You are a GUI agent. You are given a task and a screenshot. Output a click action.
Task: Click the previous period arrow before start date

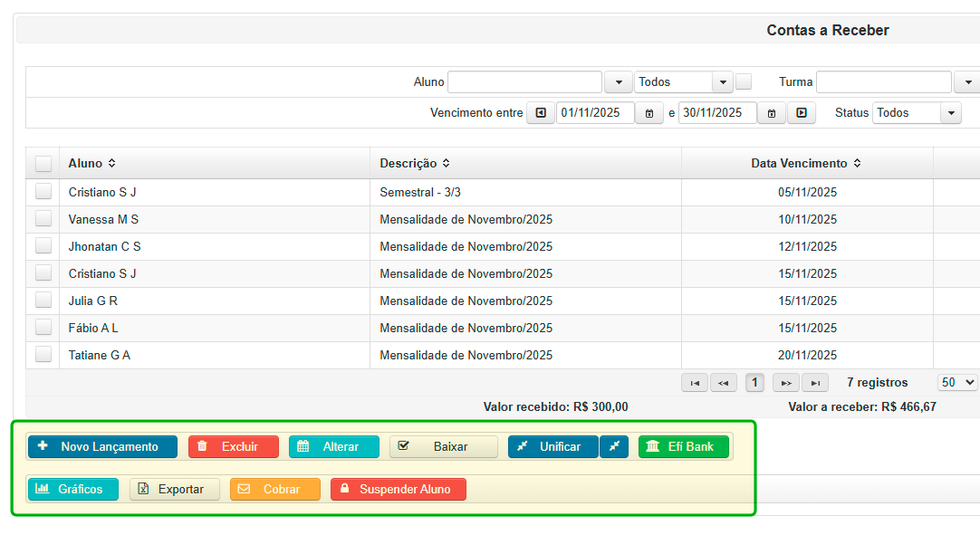click(x=540, y=112)
